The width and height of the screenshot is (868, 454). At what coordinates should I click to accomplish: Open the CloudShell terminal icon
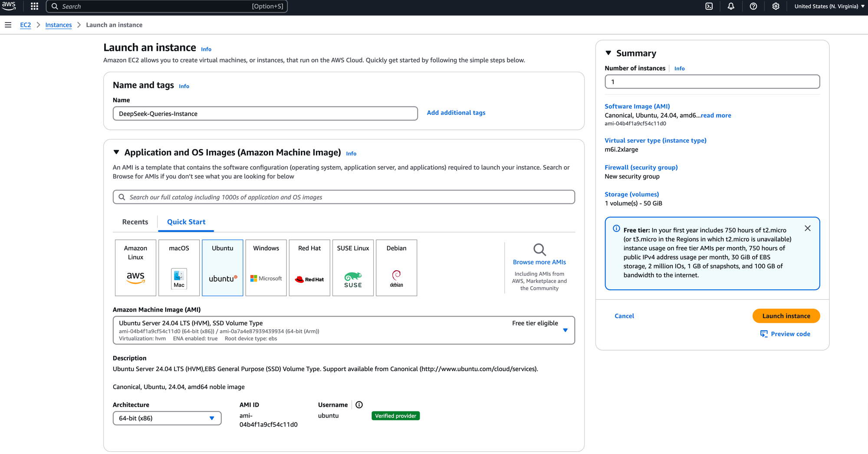(x=709, y=6)
